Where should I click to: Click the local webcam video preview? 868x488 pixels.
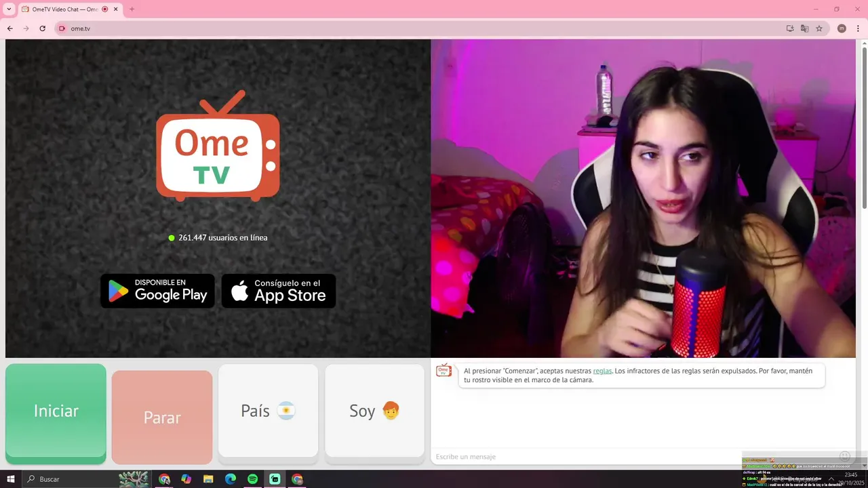click(x=643, y=199)
